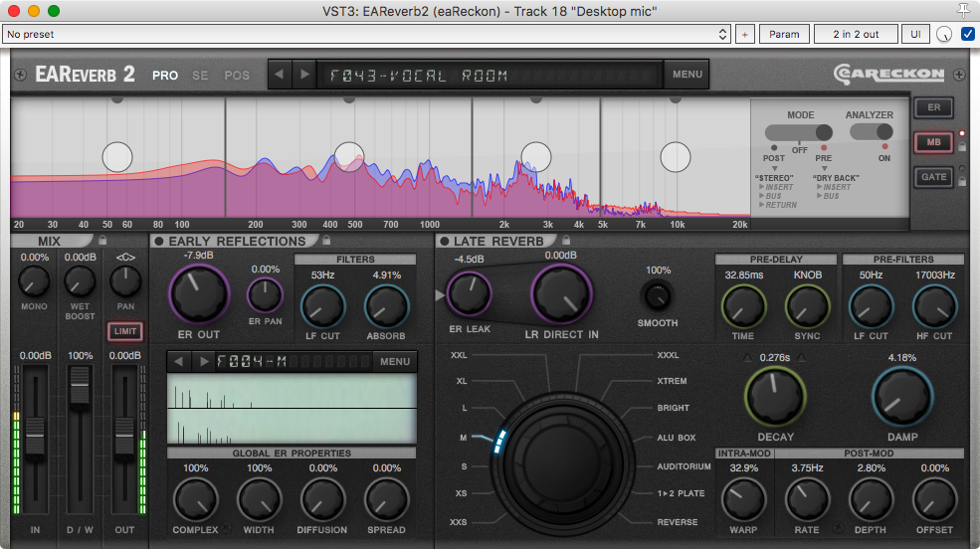Click the lock icon beside GATE
980x549 pixels.
tap(962, 180)
